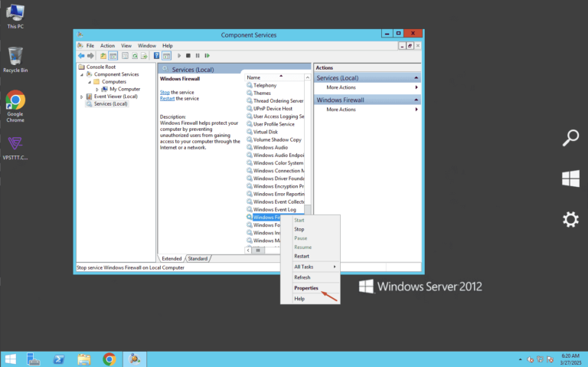Open the This PC desktop icon

click(x=15, y=16)
